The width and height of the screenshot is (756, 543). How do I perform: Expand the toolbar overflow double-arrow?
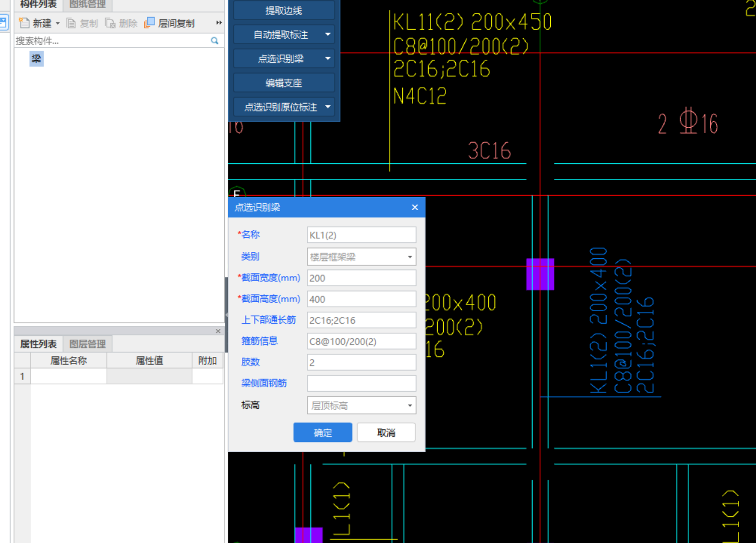click(x=219, y=23)
